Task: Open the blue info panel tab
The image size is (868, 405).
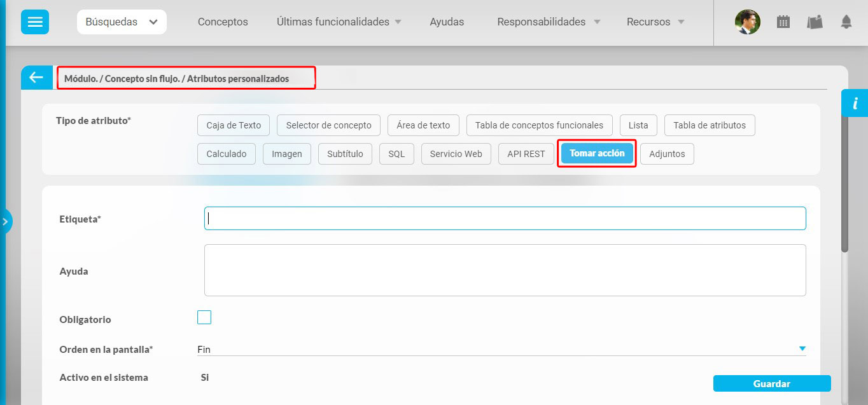Action: tap(855, 103)
